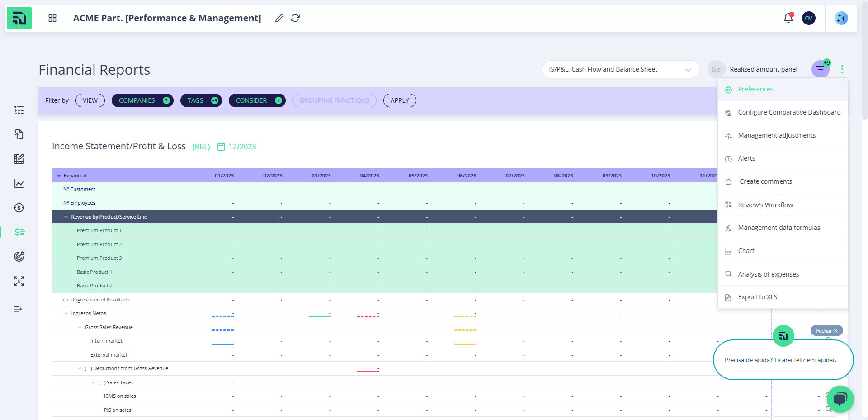The height and width of the screenshot is (420, 868).
Task: Toggle the Realized amount panel switch
Action: pyautogui.click(x=716, y=69)
